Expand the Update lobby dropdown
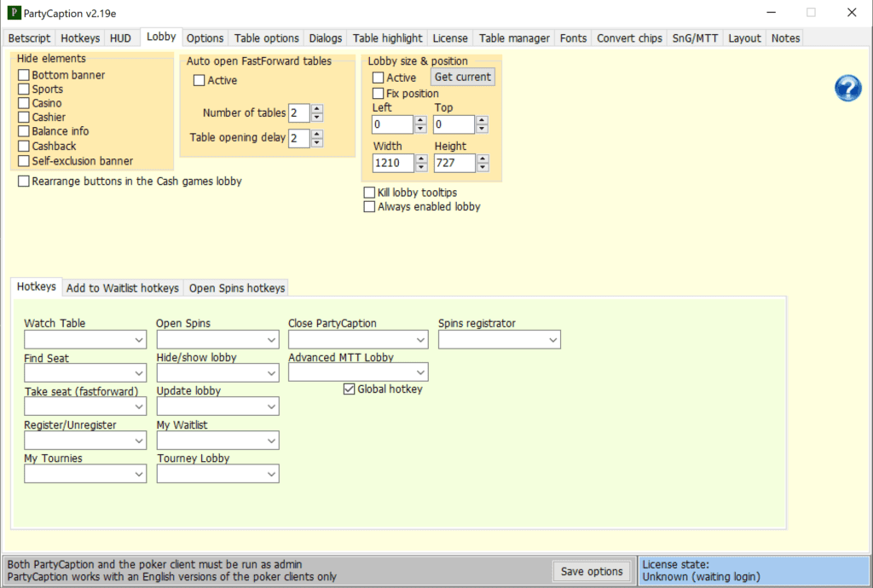 click(217, 406)
